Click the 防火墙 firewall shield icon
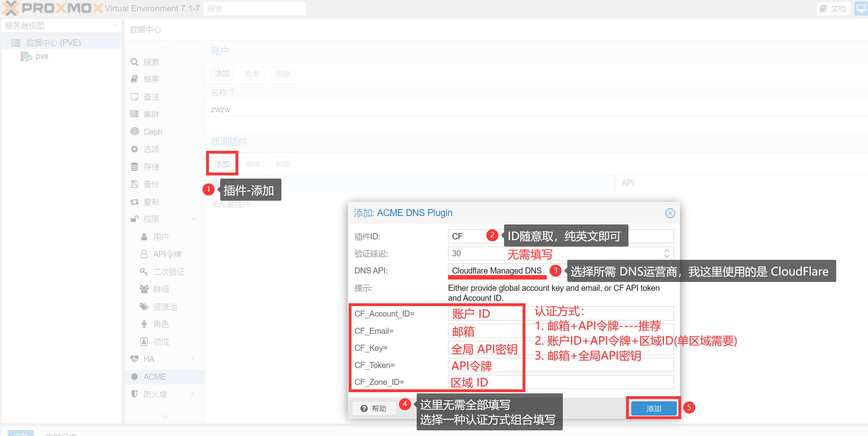 point(134,394)
